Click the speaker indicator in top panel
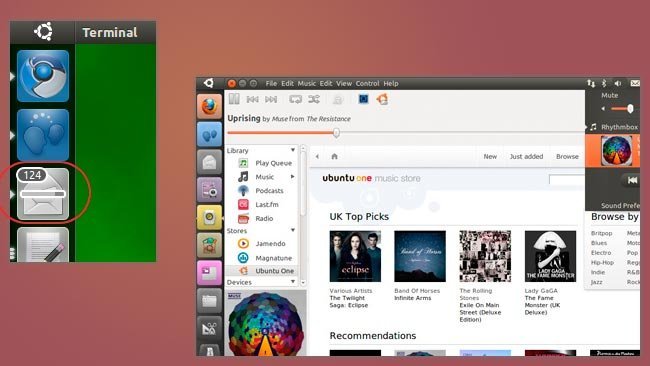The width and height of the screenshot is (650, 366). (x=618, y=83)
